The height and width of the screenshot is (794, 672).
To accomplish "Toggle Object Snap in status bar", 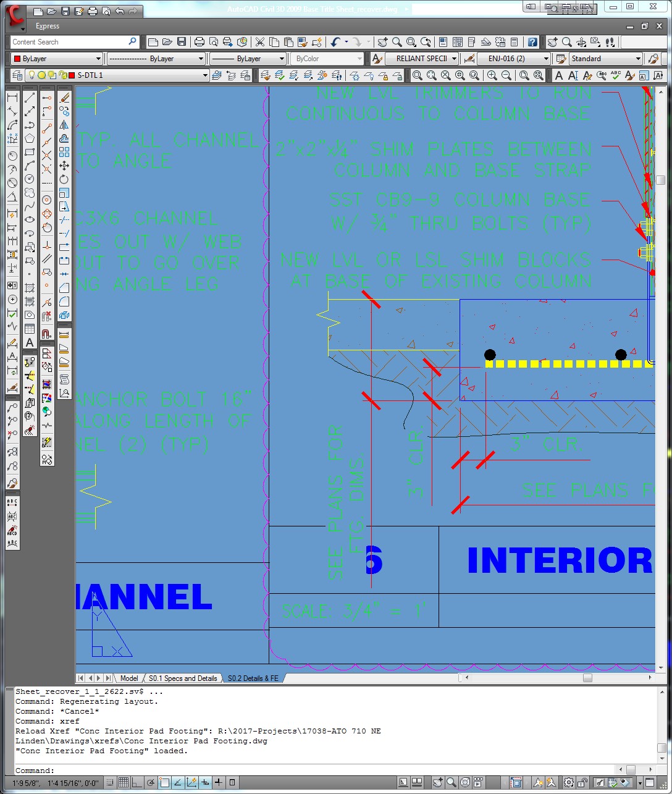I will [164, 782].
